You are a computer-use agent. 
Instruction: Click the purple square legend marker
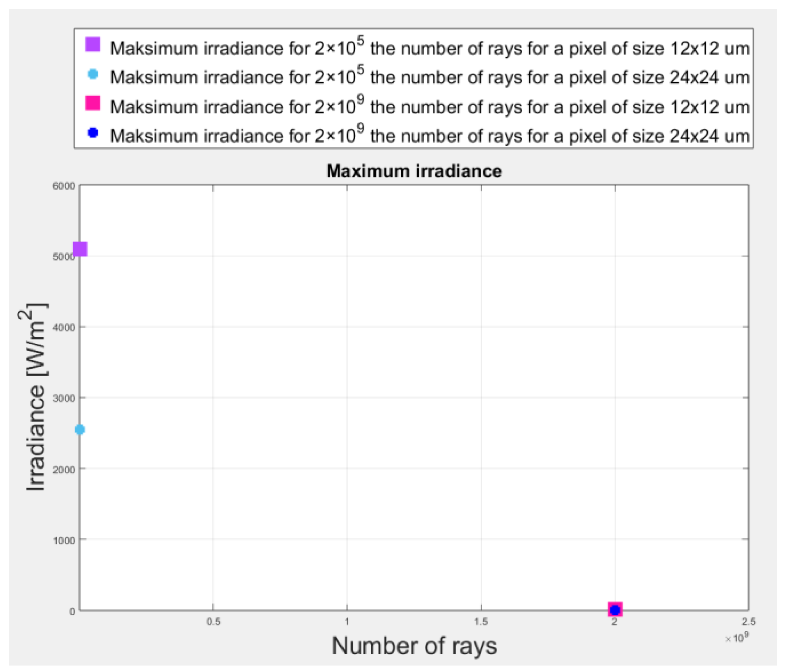click(x=92, y=44)
